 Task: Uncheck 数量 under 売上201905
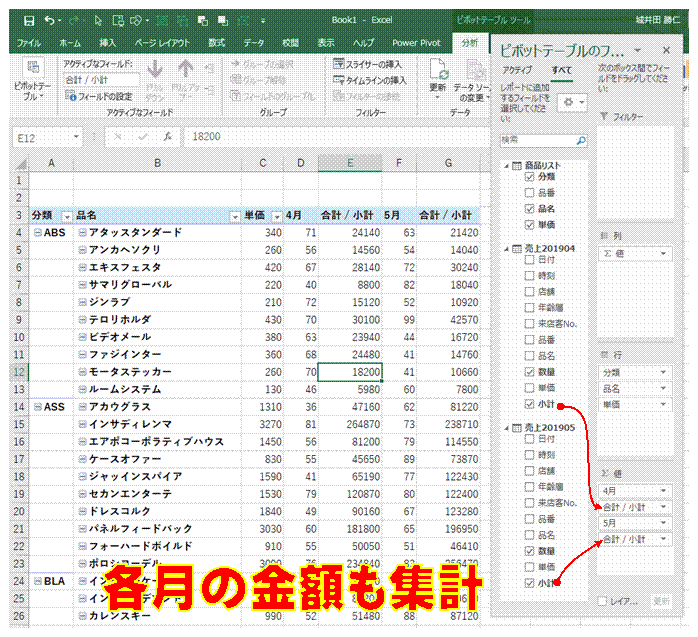coord(529,551)
